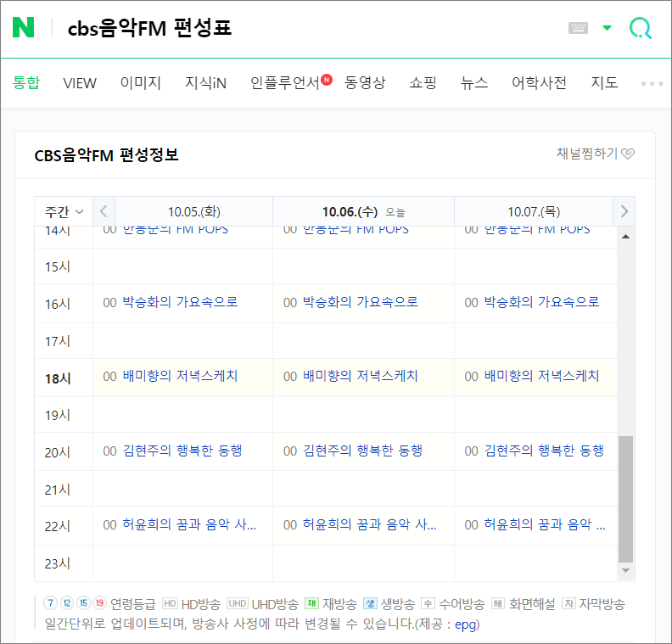
Task: Switch to the VIEW tab
Action: pyautogui.click(x=80, y=82)
